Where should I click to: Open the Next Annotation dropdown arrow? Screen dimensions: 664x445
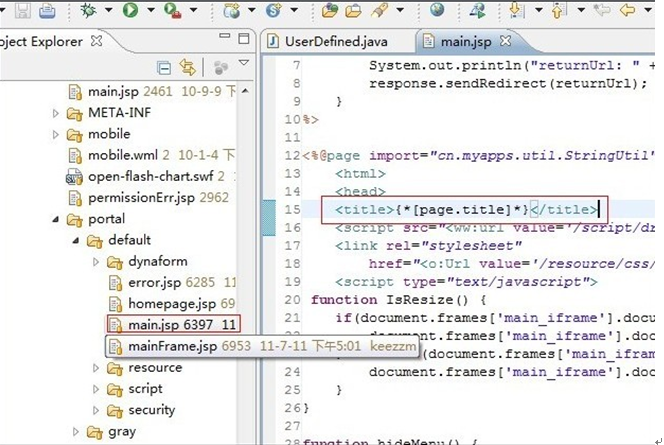click(x=539, y=10)
